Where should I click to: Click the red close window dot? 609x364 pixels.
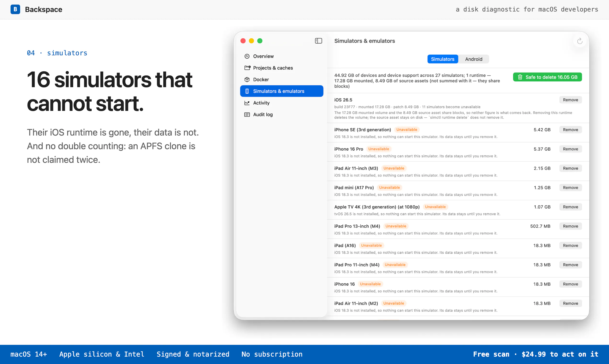click(x=243, y=41)
